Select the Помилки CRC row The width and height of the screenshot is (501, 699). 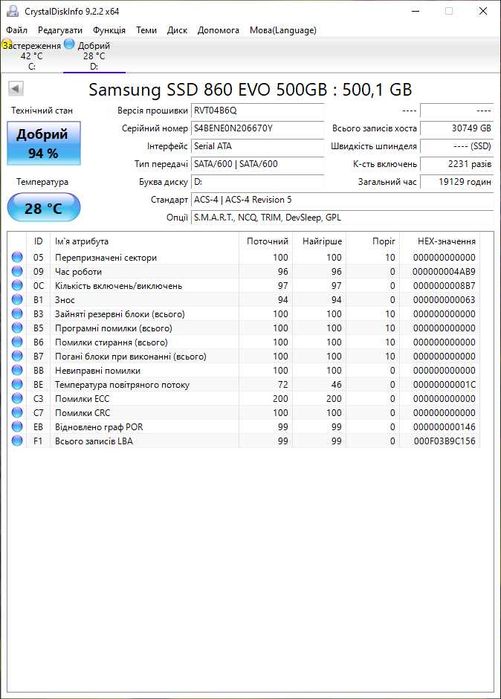[244, 413]
